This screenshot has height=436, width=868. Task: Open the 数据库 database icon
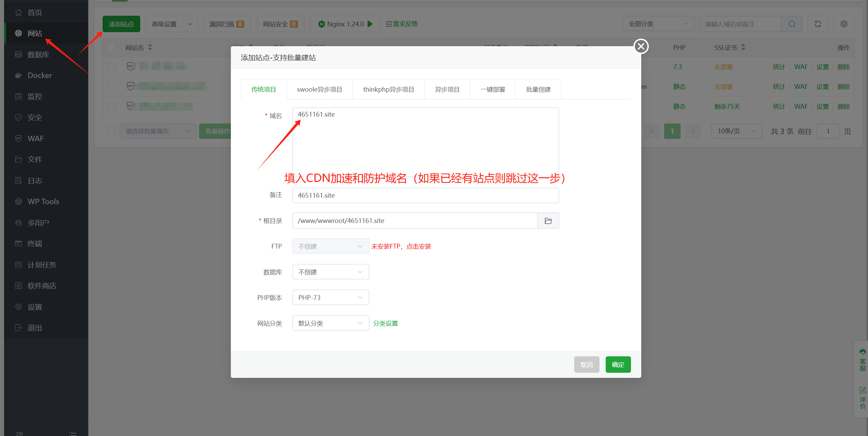pos(18,55)
